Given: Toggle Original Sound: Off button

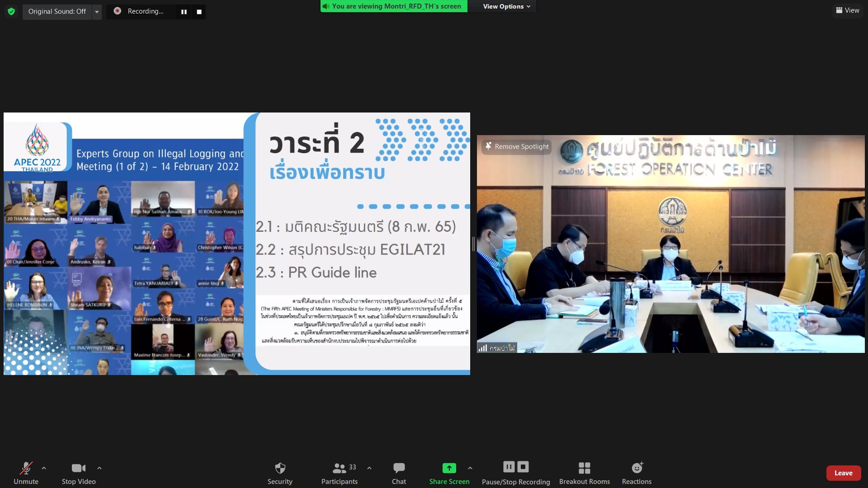Looking at the screenshot, I should pos(57,11).
